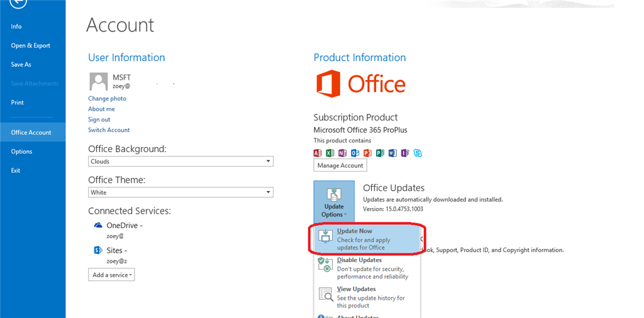Click the PowerPoint app icon
Image resolution: width=644 pixels, height=318 pixels.
click(367, 153)
